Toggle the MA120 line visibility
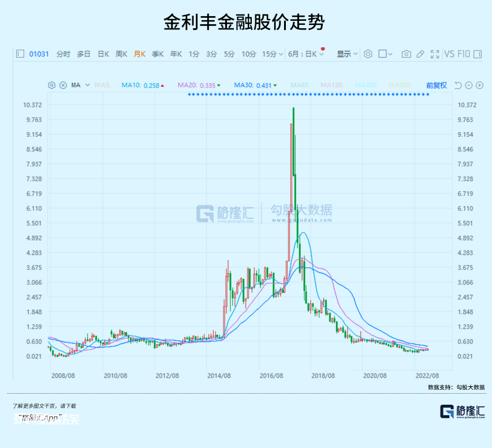 click(x=331, y=85)
